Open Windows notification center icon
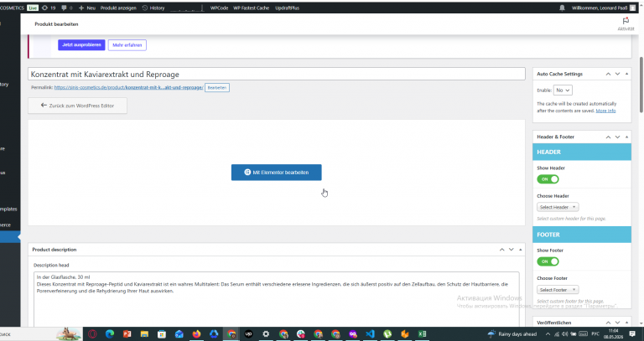This screenshot has height=341, width=644. [x=632, y=334]
